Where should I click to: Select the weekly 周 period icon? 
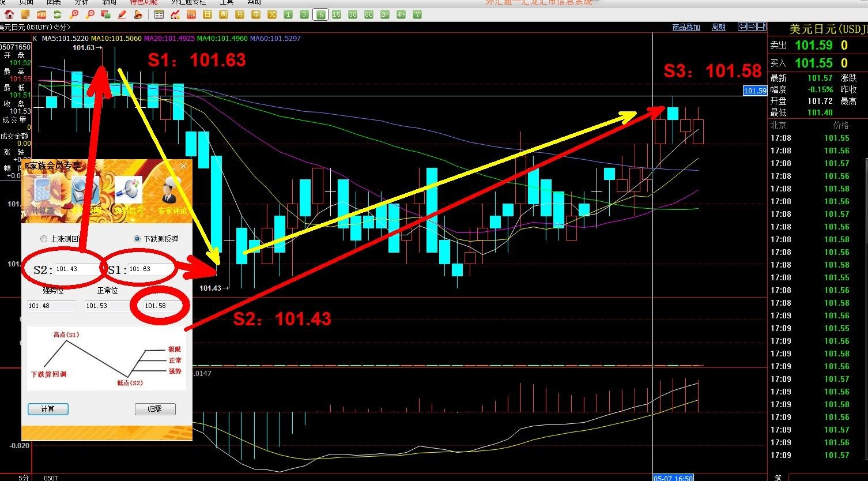[224, 14]
